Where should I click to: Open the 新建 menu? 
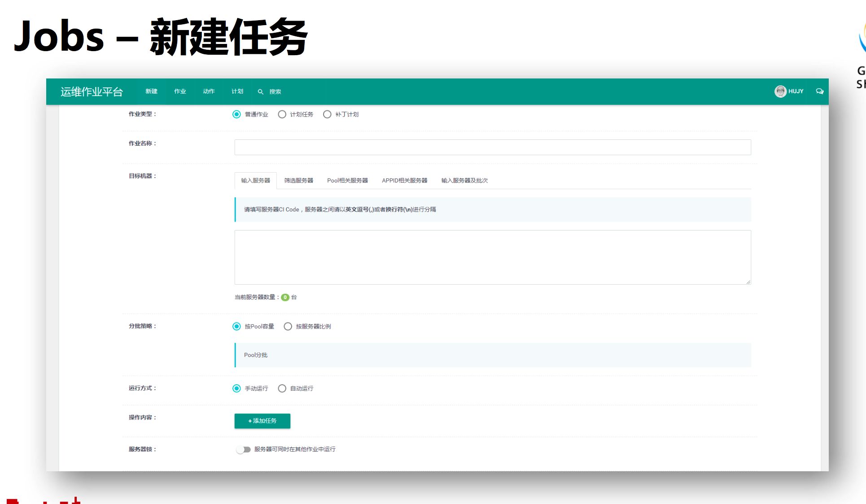151,91
